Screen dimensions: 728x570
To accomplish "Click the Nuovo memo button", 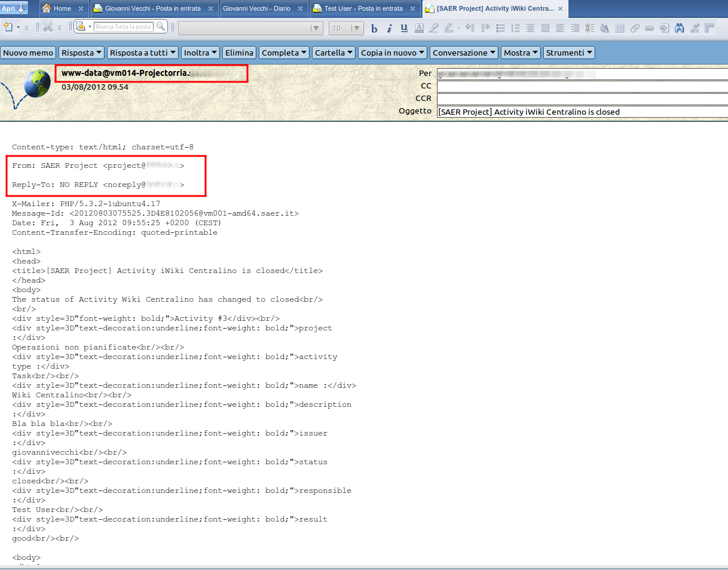I will click(x=28, y=53).
